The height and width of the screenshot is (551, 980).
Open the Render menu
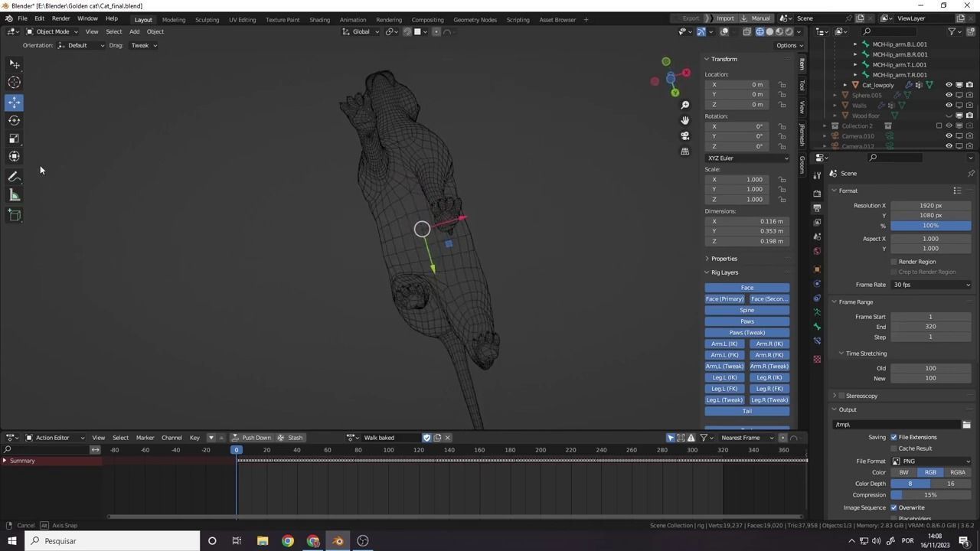(60, 18)
